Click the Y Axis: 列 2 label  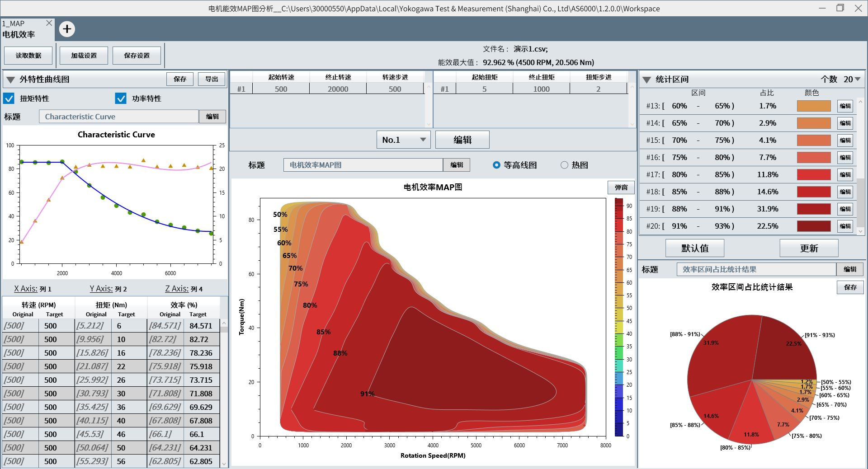pyautogui.click(x=108, y=289)
